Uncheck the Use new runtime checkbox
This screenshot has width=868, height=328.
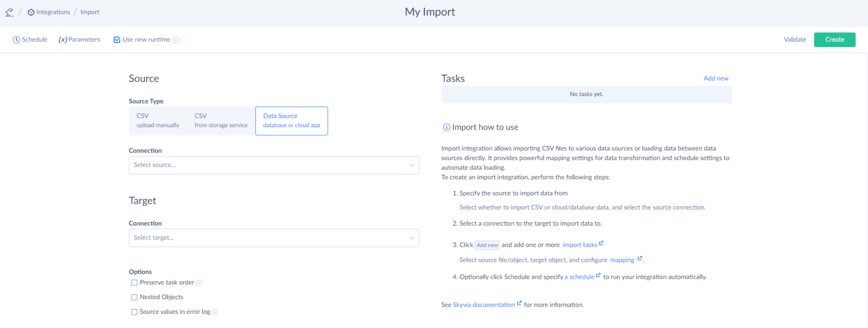pos(117,40)
